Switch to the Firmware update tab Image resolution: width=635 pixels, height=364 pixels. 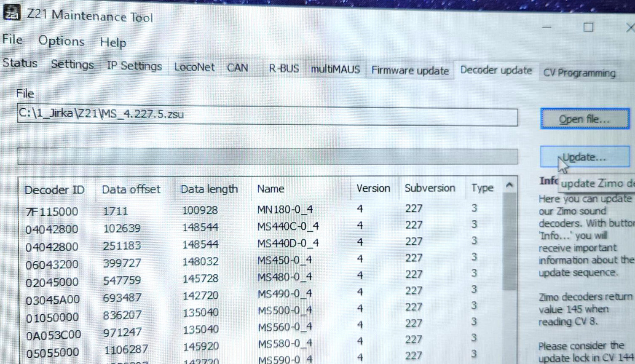410,70
